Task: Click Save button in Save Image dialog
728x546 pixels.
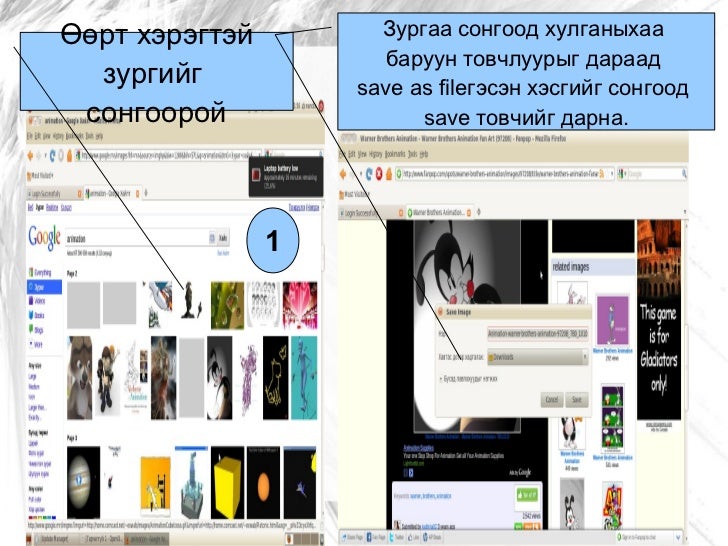Action: coord(577,400)
